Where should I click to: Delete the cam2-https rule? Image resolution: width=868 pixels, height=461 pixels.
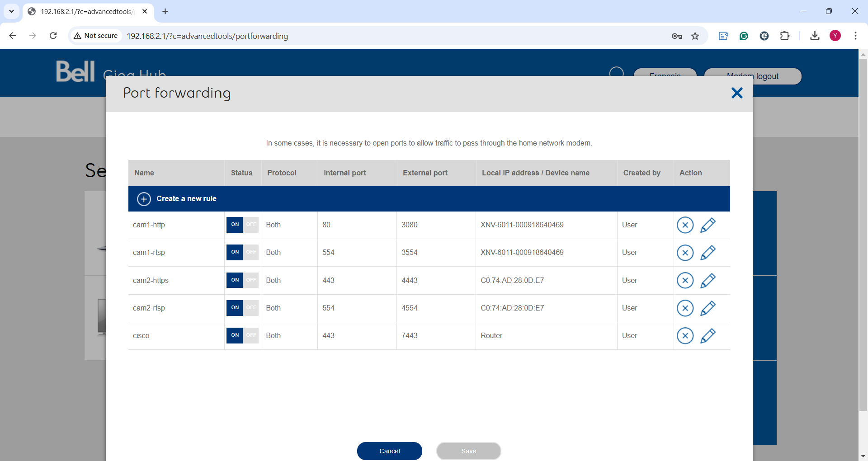coord(685,281)
